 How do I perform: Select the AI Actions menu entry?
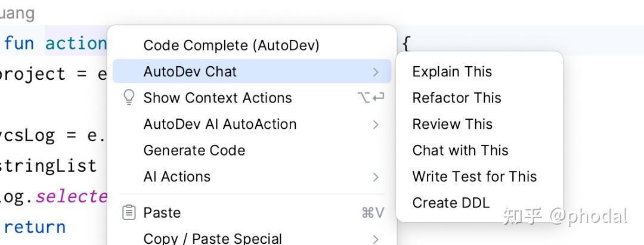[252, 176]
